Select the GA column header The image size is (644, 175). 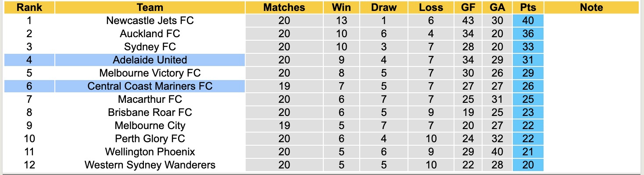[497, 7]
